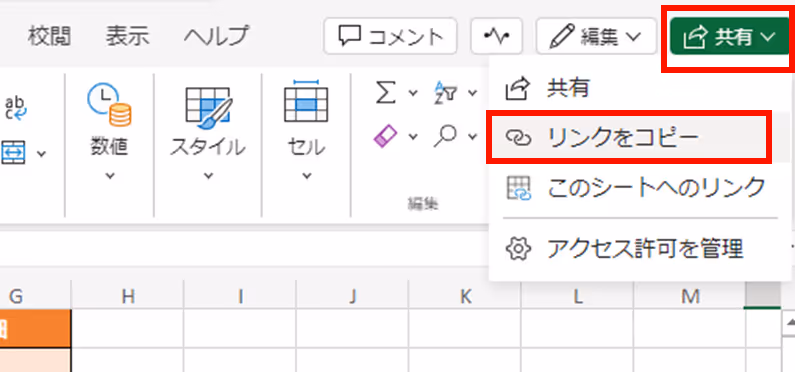Click the Find magnifier icon
The height and width of the screenshot is (372, 795).
[x=446, y=136]
